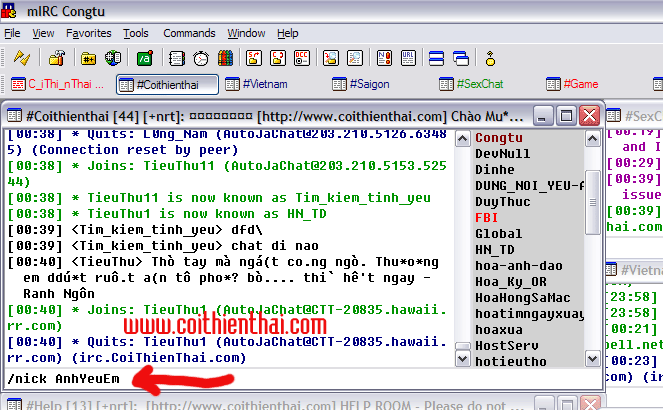The height and width of the screenshot is (410, 663).
Task: Click the nickname list scrollbar thumb
Action: pos(592,202)
